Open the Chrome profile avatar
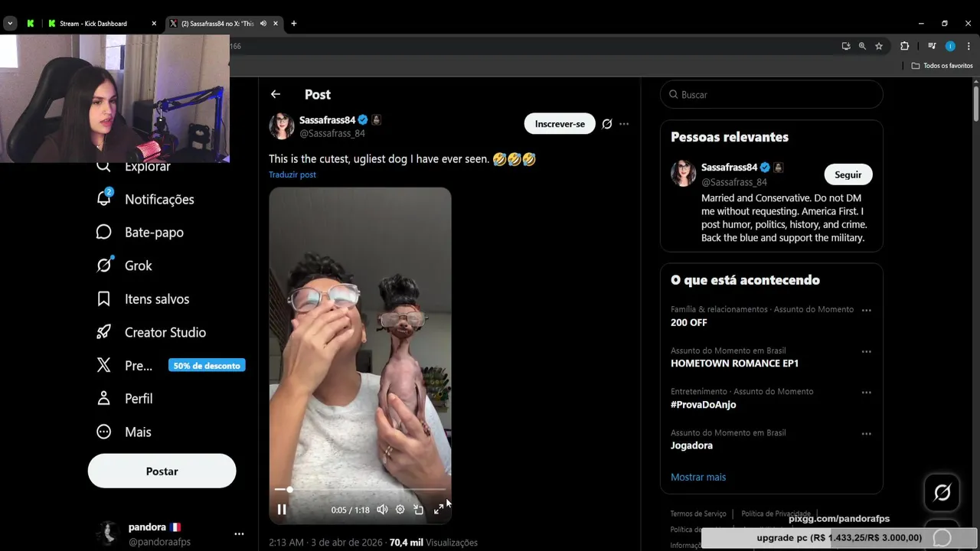This screenshot has height=551, width=980. (950, 46)
